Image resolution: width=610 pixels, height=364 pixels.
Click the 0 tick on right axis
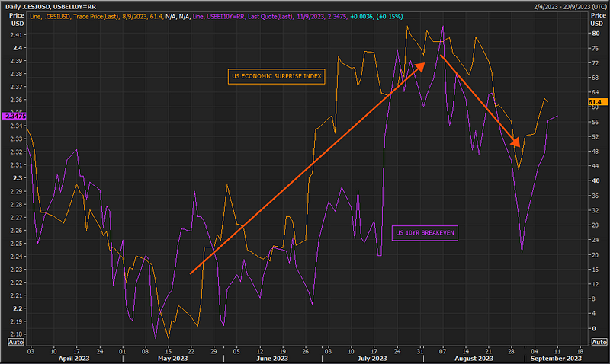594,329
